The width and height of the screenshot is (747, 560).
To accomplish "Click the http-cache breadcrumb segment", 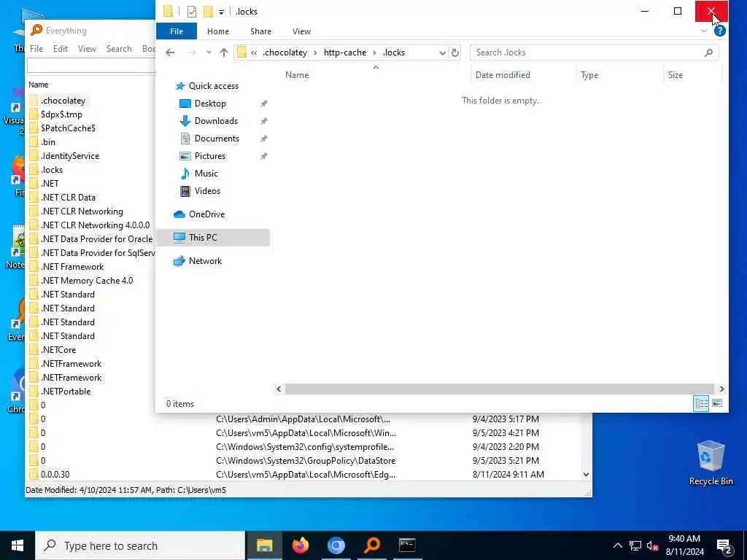I will pyautogui.click(x=345, y=52).
